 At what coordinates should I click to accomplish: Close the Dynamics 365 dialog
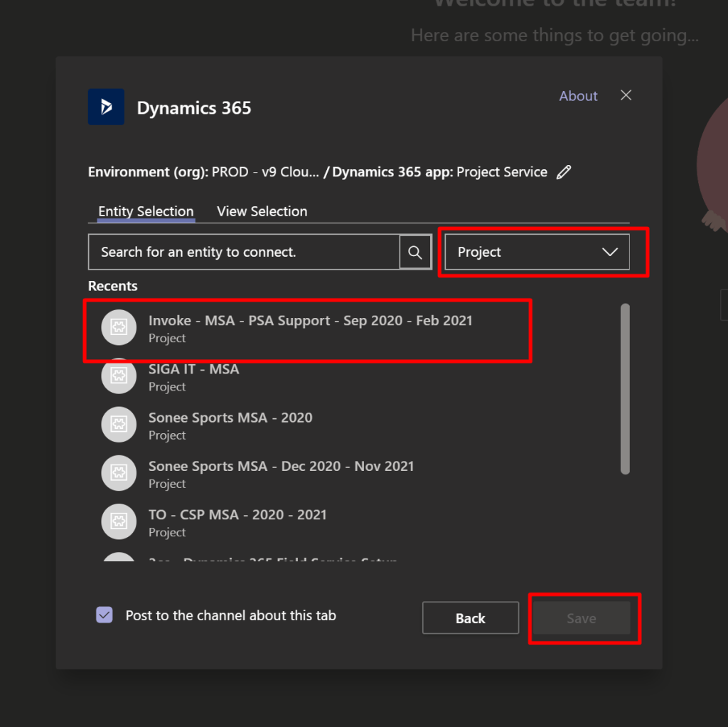(x=626, y=95)
